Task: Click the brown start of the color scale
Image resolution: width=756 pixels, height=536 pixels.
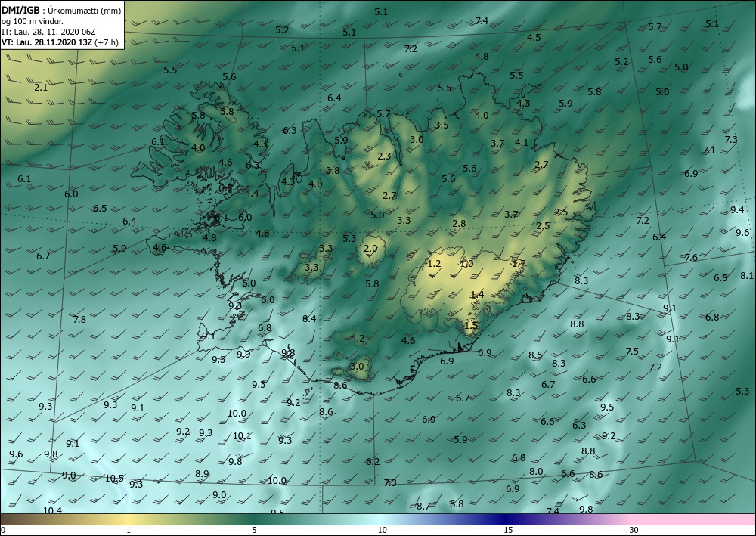Action: (x=14, y=519)
